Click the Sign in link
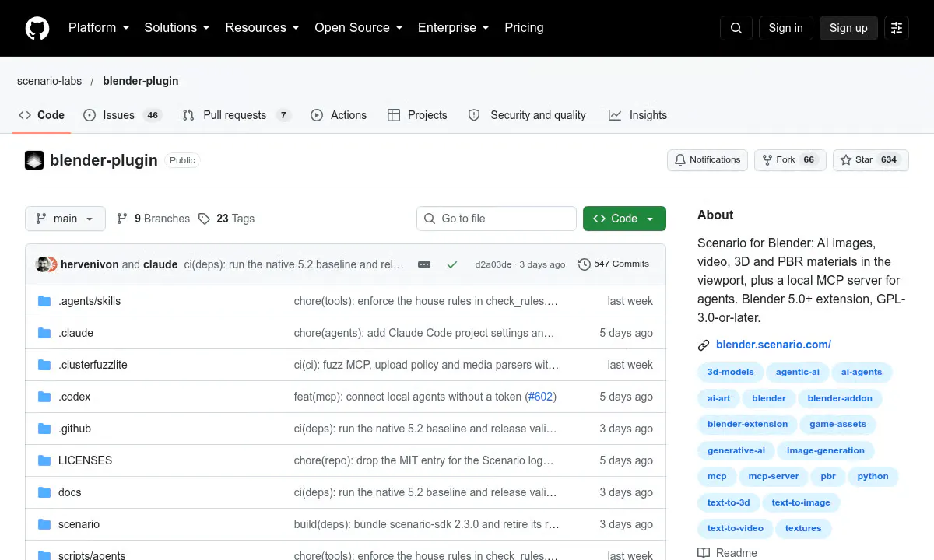Screen dimensions: 934x560 (785, 28)
